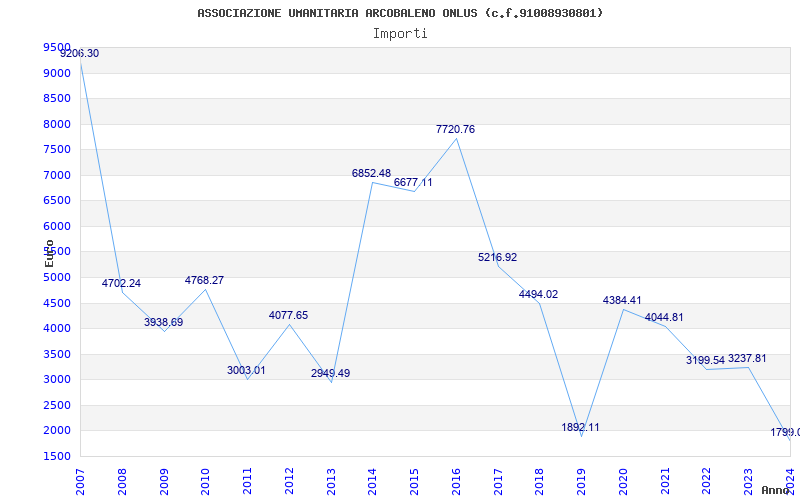Click the y-axis value 5000
This screenshot has height=500, width=800.
(57, 278)
